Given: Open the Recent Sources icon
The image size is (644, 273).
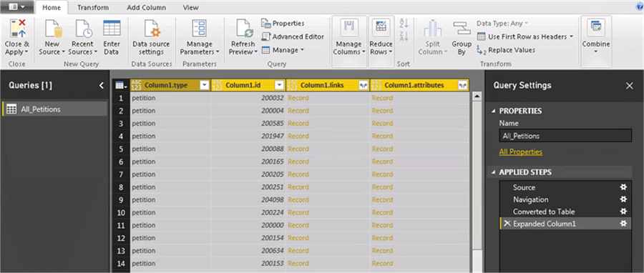Looking at the screenshot, I should 84,29.
